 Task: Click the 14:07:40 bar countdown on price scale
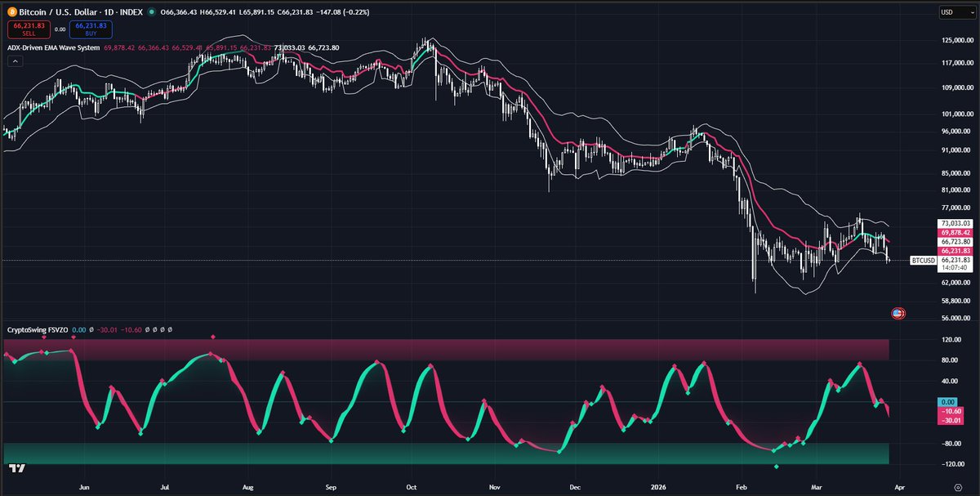[x=955, y=267]
